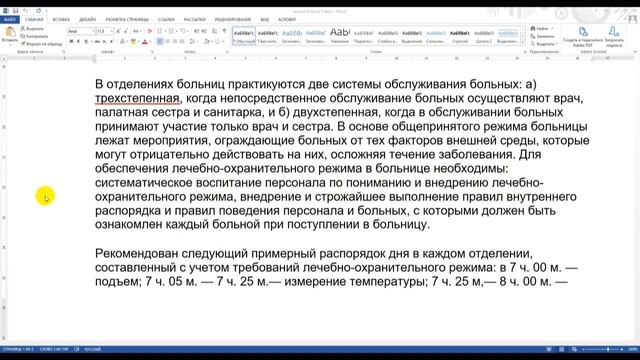The image size is (640, 360).
Task: Click the multilevel list icon
Action: point(182,31)
